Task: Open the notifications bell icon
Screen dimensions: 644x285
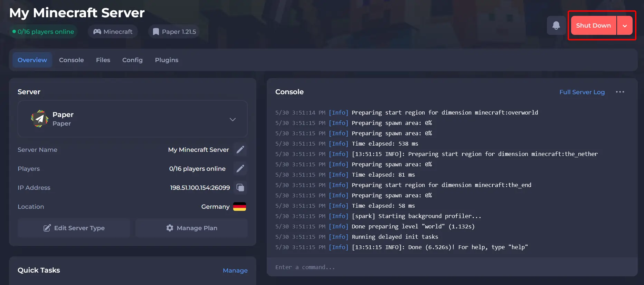Action: (x=556, y=25)
